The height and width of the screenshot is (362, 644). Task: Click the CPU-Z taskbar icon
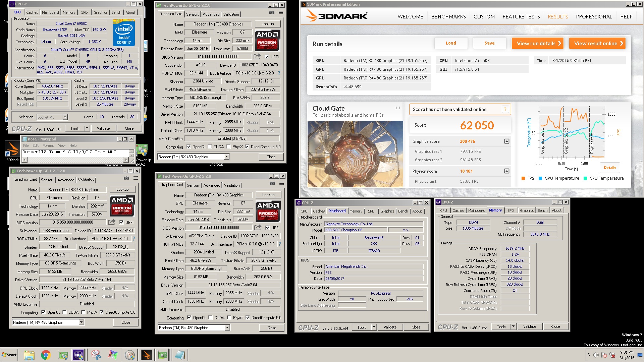pos(78,355)
